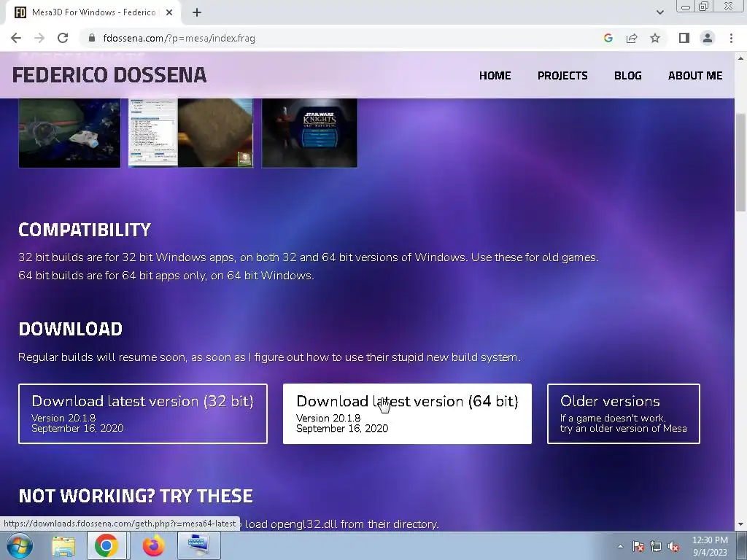Click the NOT WORKING? TRY THESE heading
Screen dimensions: 747x560
point(136,496)
